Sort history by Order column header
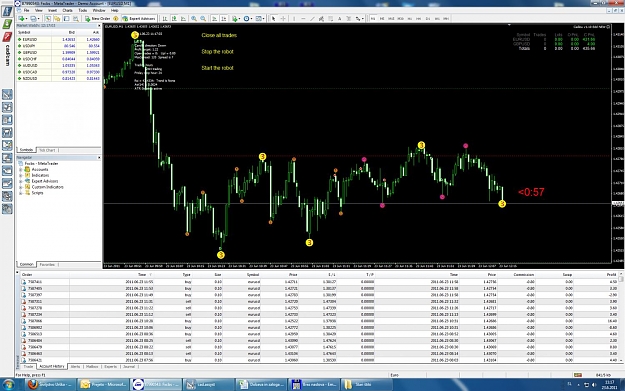625x391 pixels. [27, 275]
